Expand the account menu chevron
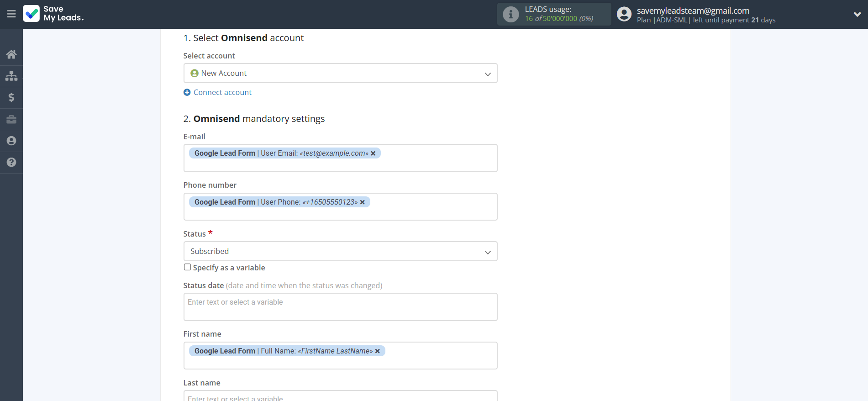The height and width of the screenshot is (401, 868). 857,14
